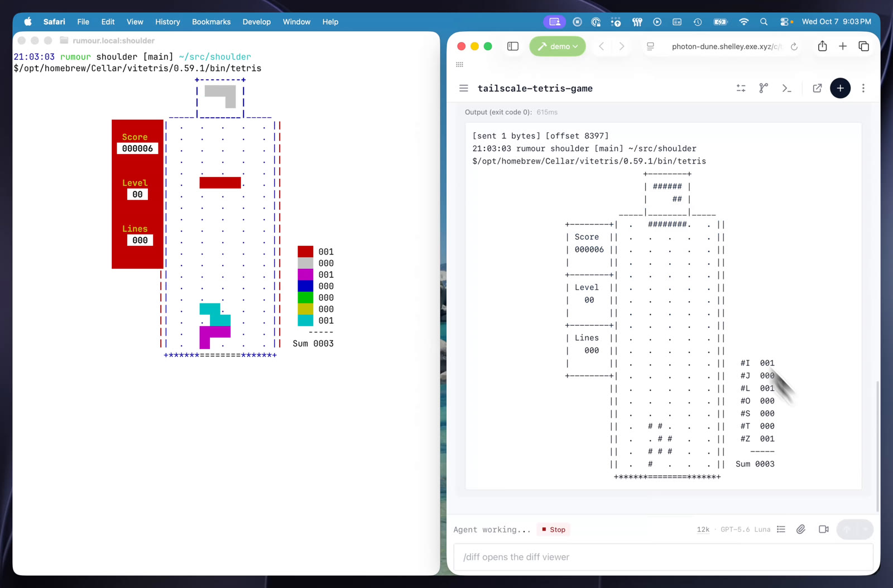893x588 pixels.
Task: Open Control Center in menu bar
Action: point(785,22)
